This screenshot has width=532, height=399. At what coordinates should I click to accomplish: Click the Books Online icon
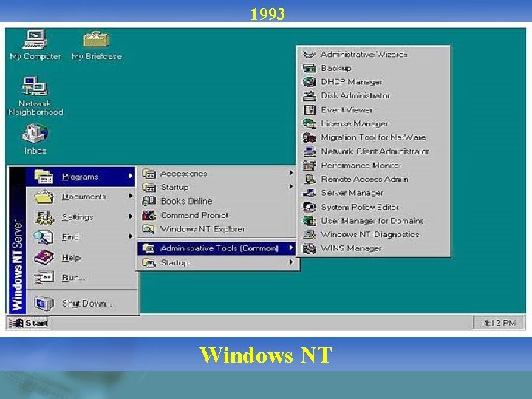[149, 201]
